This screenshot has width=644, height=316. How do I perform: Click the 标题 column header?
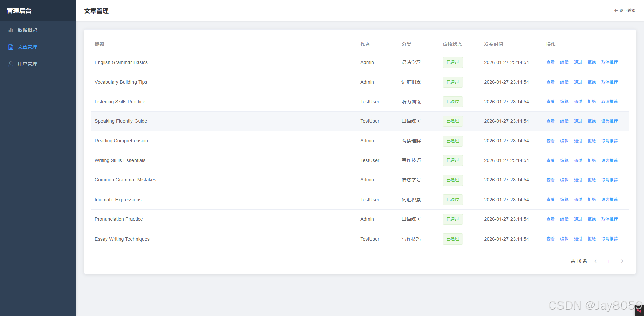pos(99,44)
